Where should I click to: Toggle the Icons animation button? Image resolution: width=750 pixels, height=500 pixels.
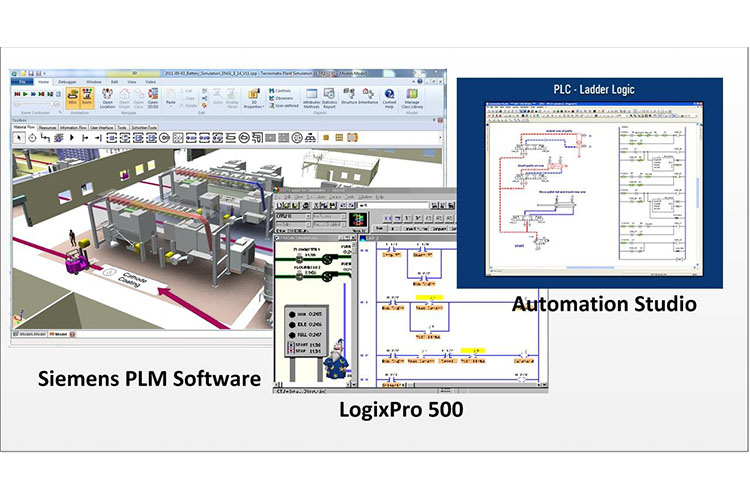(87, 98)
